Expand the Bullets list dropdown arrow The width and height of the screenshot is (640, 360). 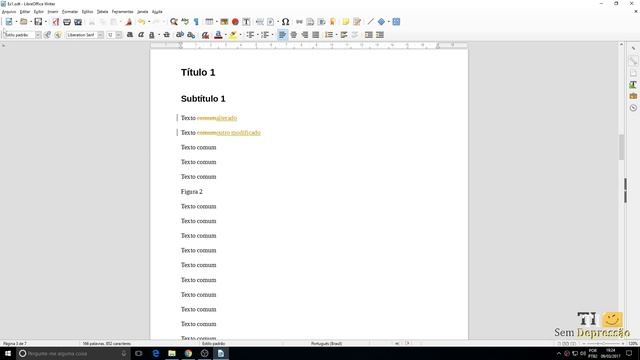click(x=258, y=35)
